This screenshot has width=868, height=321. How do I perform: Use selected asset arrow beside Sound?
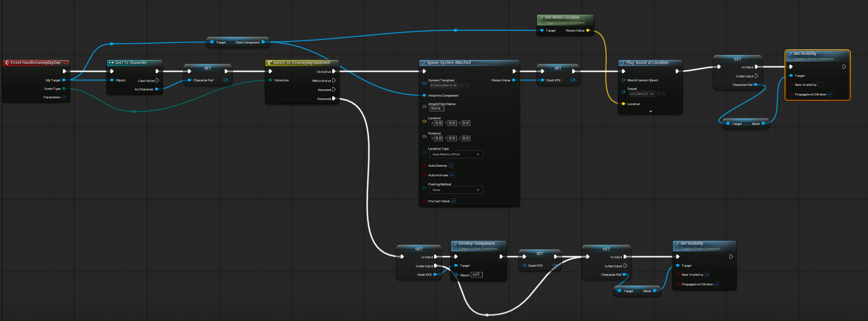(x=659, y=94)
